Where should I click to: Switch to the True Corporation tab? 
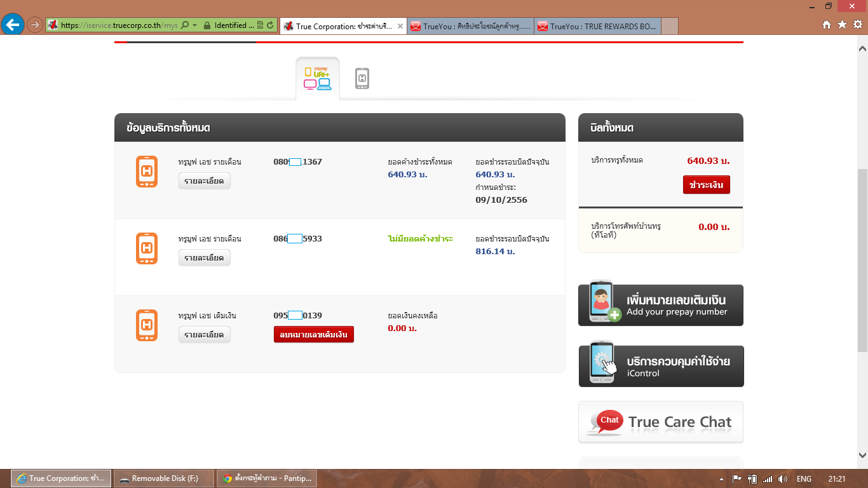pos(343,26)
